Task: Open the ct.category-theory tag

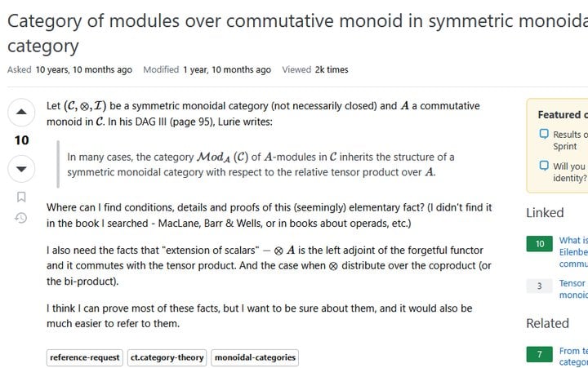Action: [167, 357]
